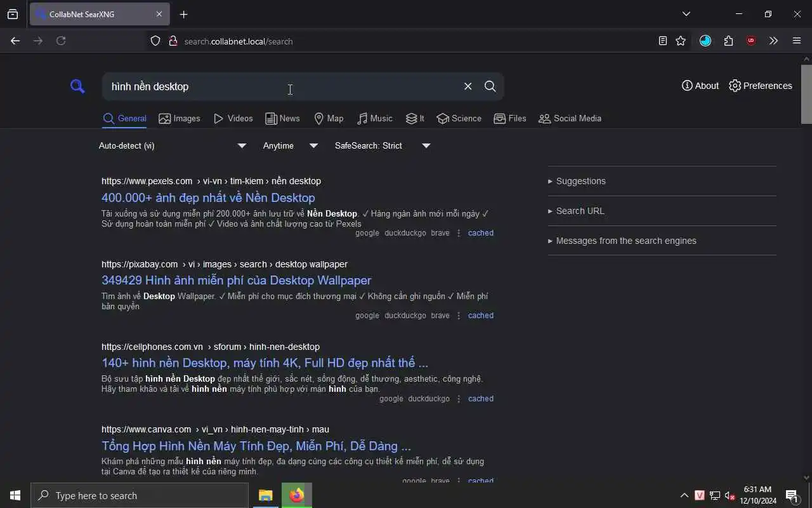Open the About page
The height and width of the screenshot is (508, 812).
(700, 86)
